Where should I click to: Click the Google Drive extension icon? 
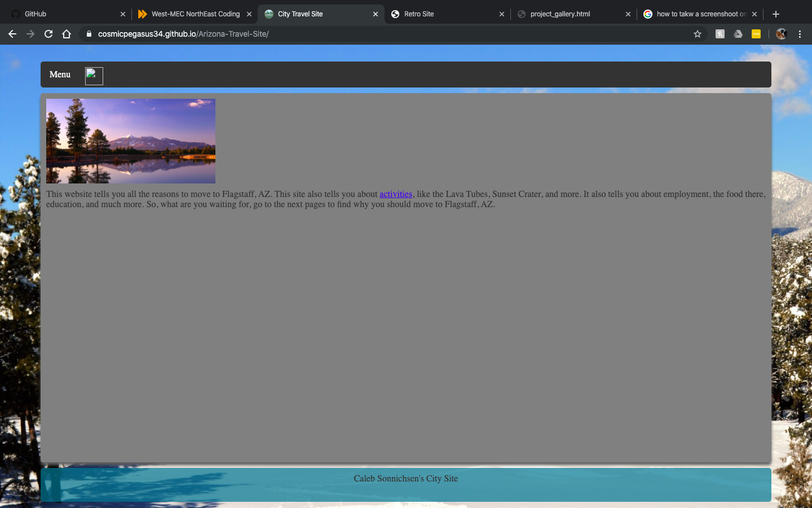pyautogui.click(x=738, y=34)
